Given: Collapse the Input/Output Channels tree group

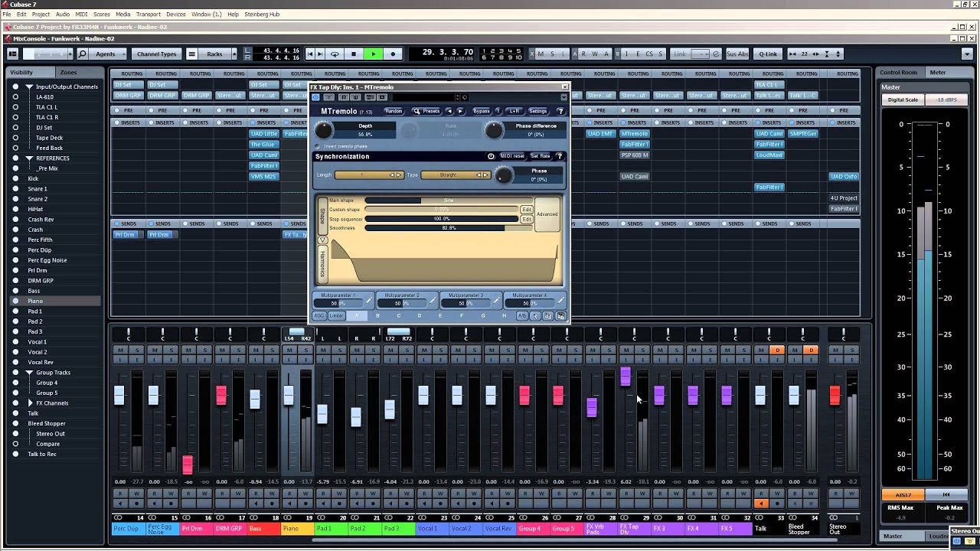Looking at the screenshot, I should pyautogui.click(x=29, y=86).
